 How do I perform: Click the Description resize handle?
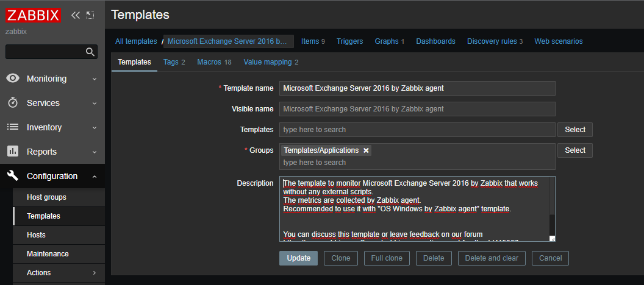coord(553,239)
